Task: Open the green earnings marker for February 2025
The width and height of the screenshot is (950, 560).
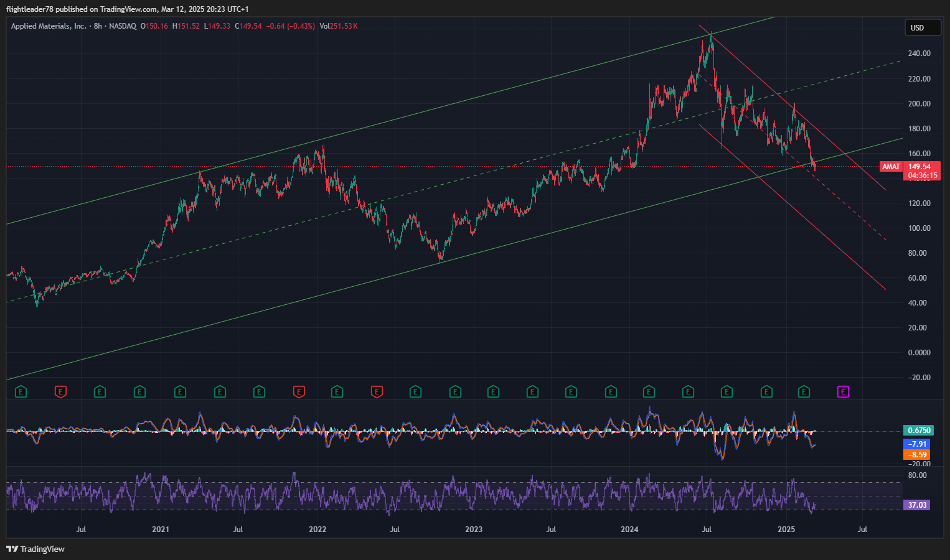Action: [x=804, y=391]
